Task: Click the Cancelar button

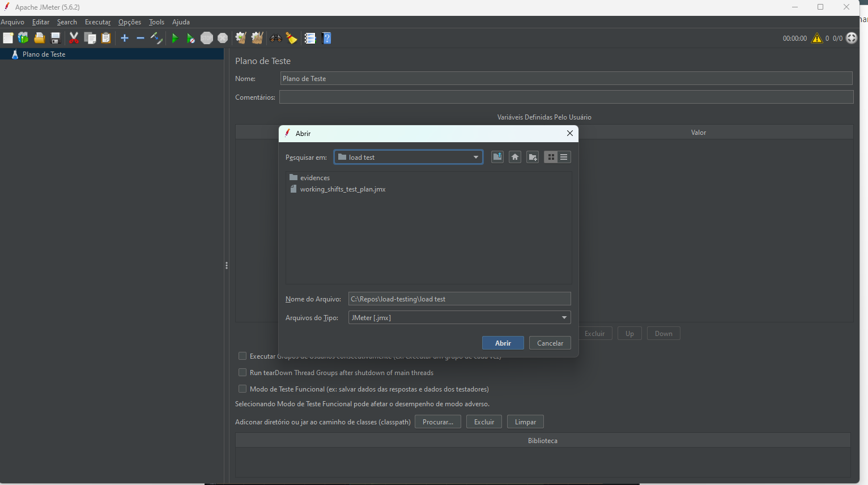Action: click(x=550, y=343)
